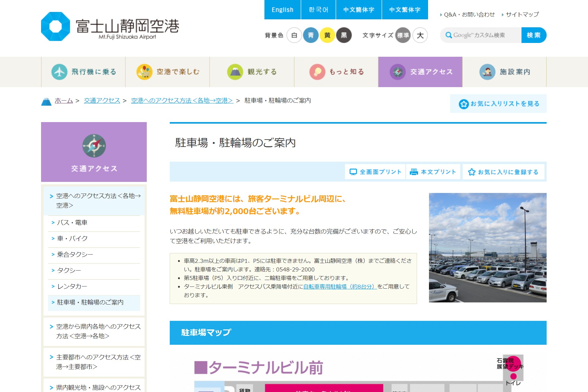Click 全画面プリント button
The height and width of the screenshot is (392, 588).
[375, 172]
